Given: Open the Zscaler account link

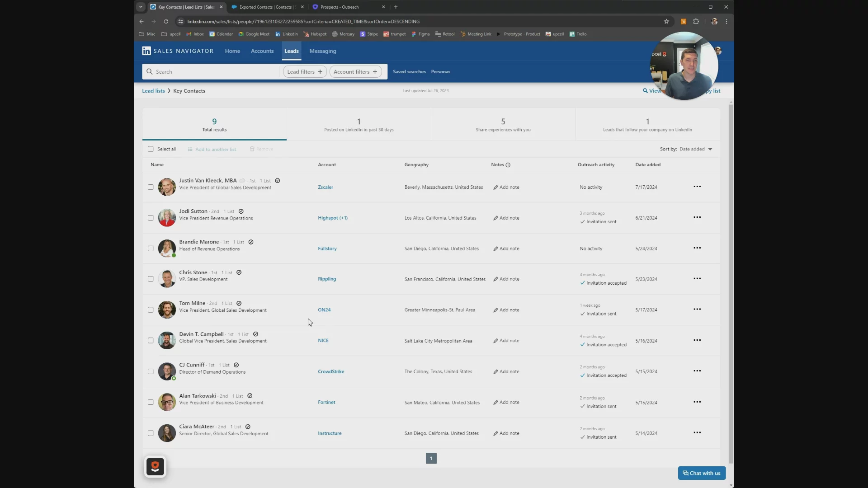Looking at the screenshot, I should coord(325,187).
